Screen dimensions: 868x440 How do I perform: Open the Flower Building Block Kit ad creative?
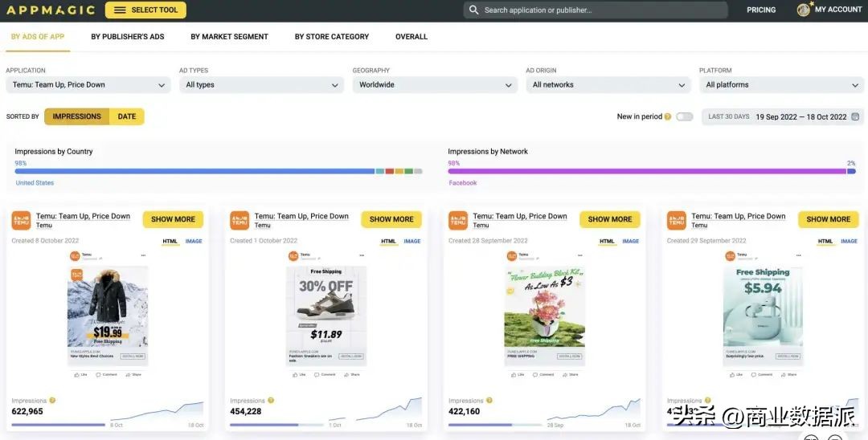[x=545, y=307]
